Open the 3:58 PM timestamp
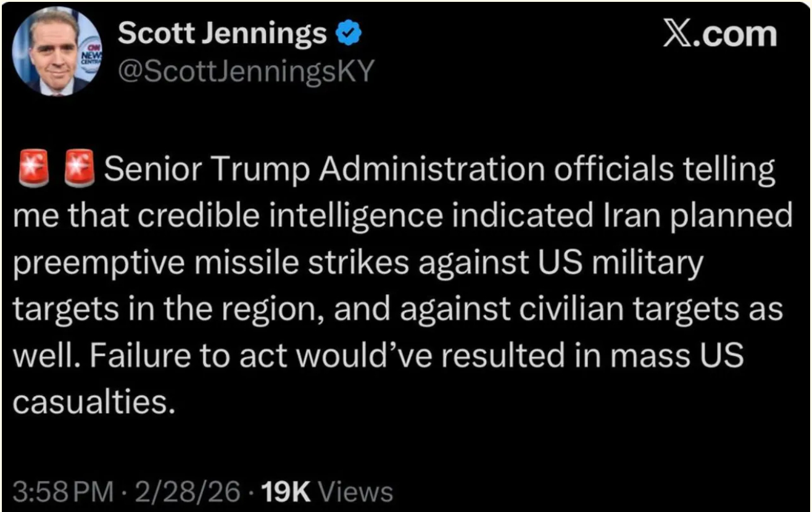The width and height of the screenshot is (812, 512). 63,492
